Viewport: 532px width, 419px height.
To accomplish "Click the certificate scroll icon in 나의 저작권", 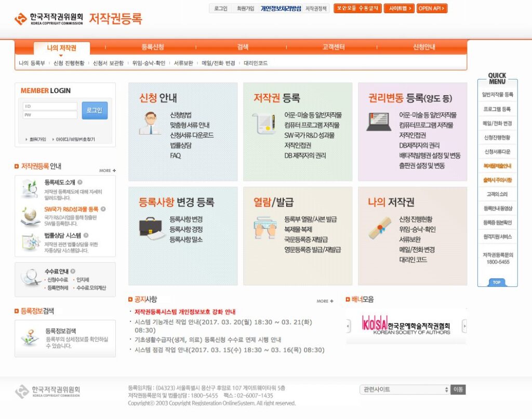I will [x=380, y=227].
